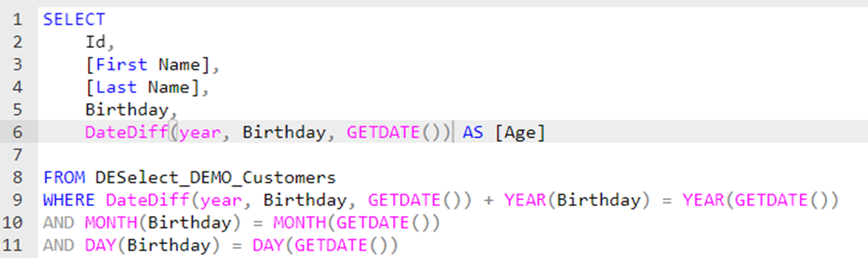
Task: Click the [Age] alias on line 6
Action: click(x=520, y=132)
